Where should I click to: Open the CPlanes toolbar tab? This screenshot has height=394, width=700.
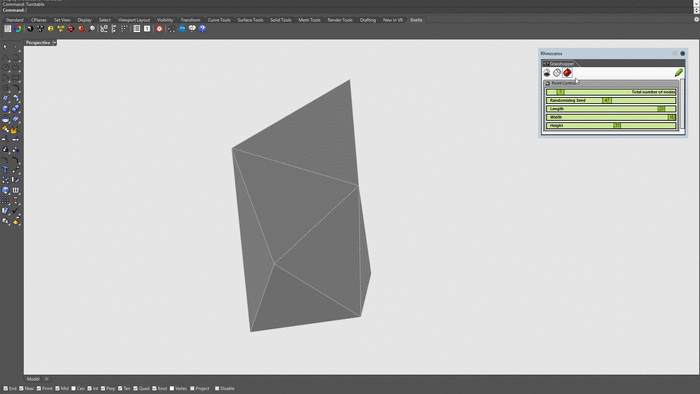[39, 20]
